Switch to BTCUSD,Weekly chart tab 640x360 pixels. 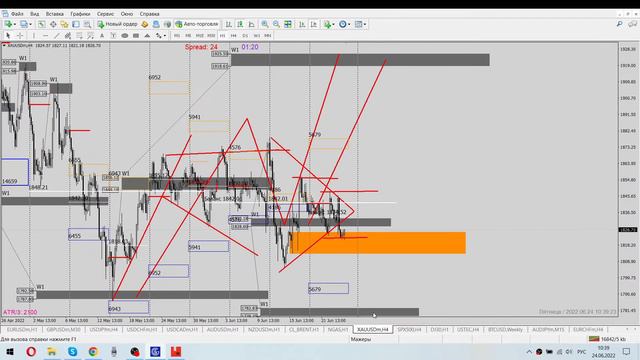505,329
